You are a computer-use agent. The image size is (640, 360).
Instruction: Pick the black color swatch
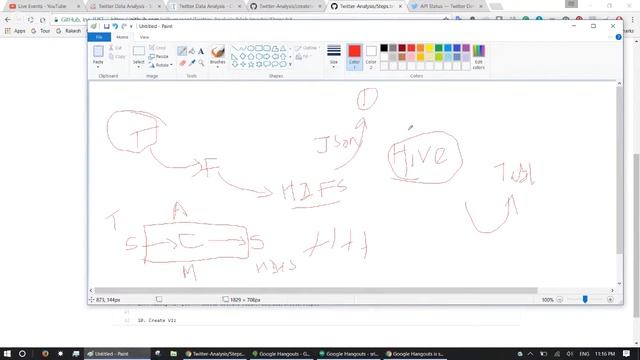(x=384, y=48)
